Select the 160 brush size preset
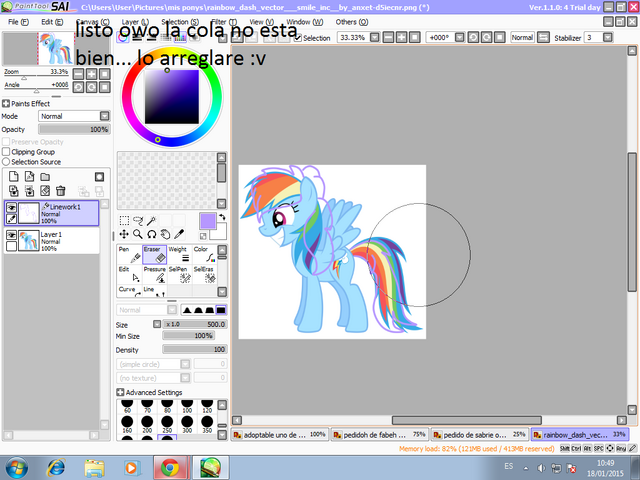This screenshot has height=480, width=640. click(x=127, y=424)
